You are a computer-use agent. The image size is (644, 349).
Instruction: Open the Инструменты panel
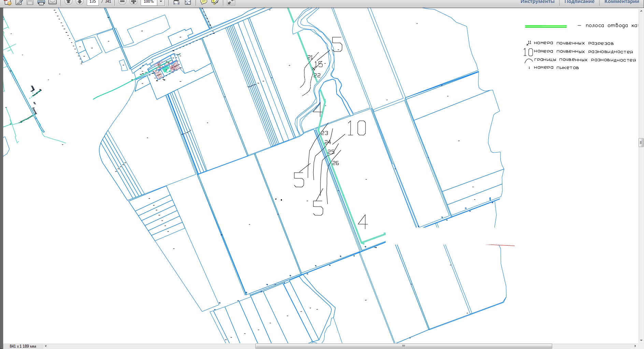[537, 2]
